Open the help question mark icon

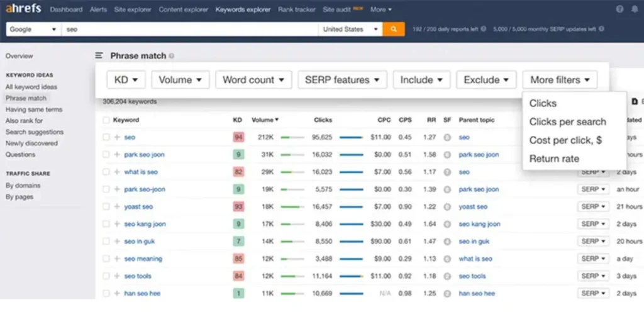(x=619, y=9)
